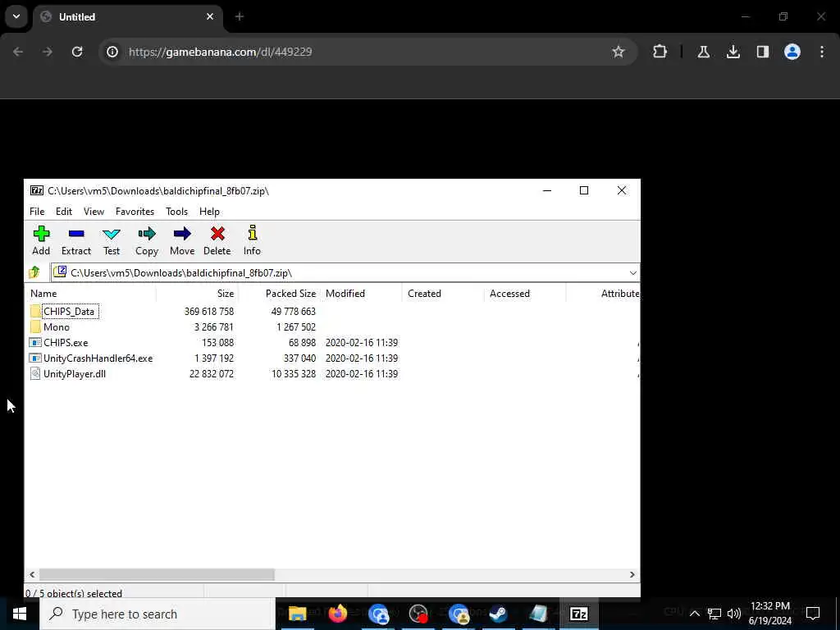Expand the address path dropdown arrow
The image size is (840, 630).
[632, 272]
